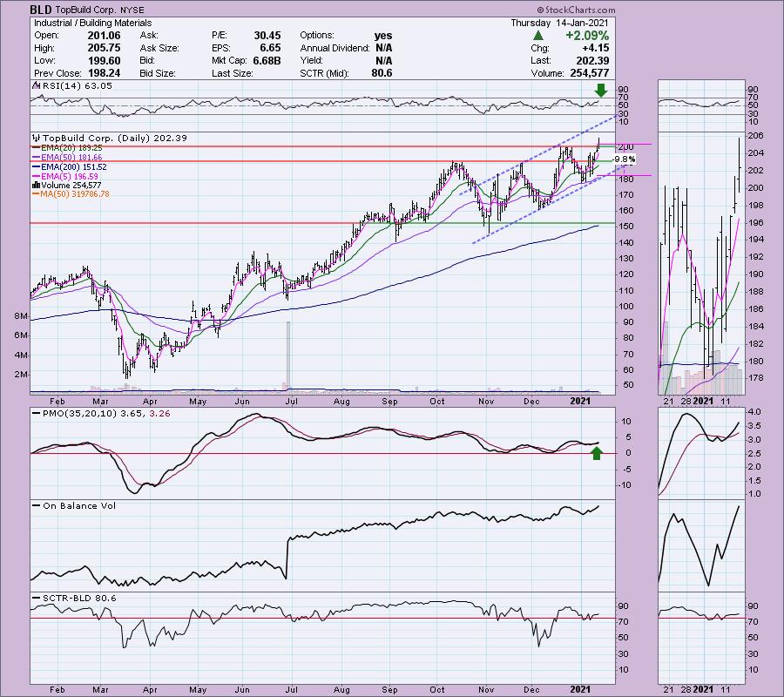
Task: Select the 2M label on volume axis
Action: (x=21, y=375)
